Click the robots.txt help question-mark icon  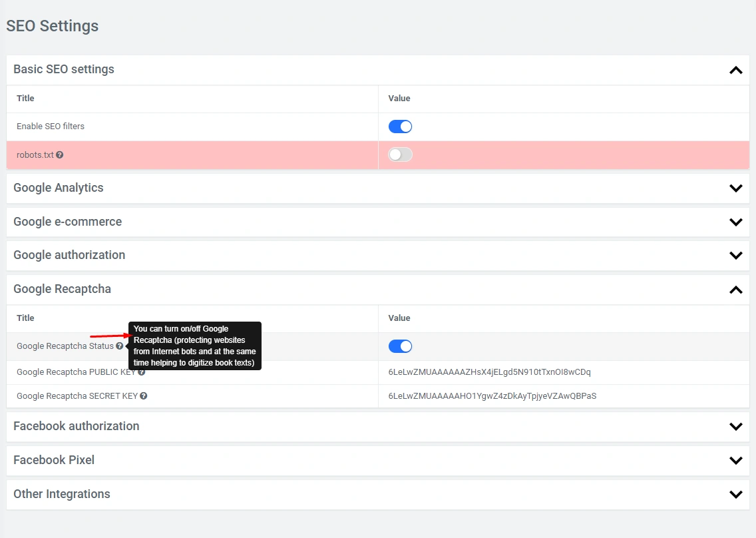[60, 154]
